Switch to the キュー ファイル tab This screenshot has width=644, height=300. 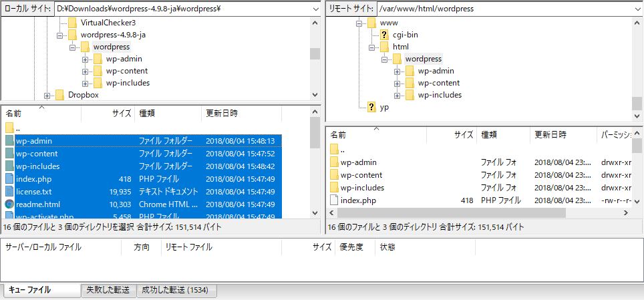point(41,290)
